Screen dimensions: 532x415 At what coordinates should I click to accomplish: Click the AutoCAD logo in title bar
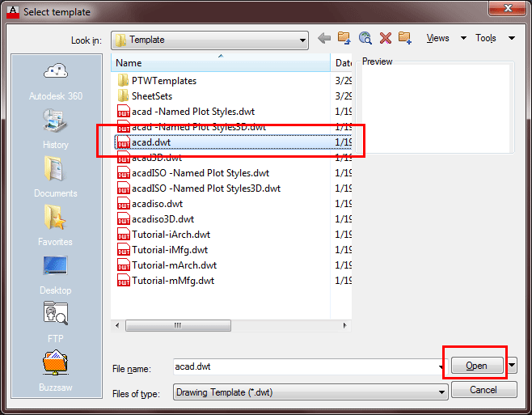pyautogui.click(x=13, y=12)
